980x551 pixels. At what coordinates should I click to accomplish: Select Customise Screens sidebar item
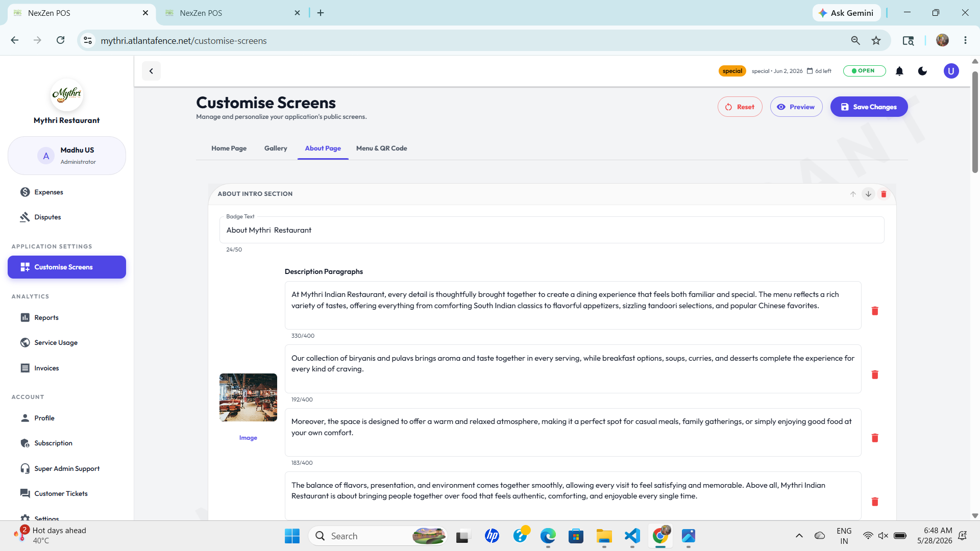click(66, 267)
